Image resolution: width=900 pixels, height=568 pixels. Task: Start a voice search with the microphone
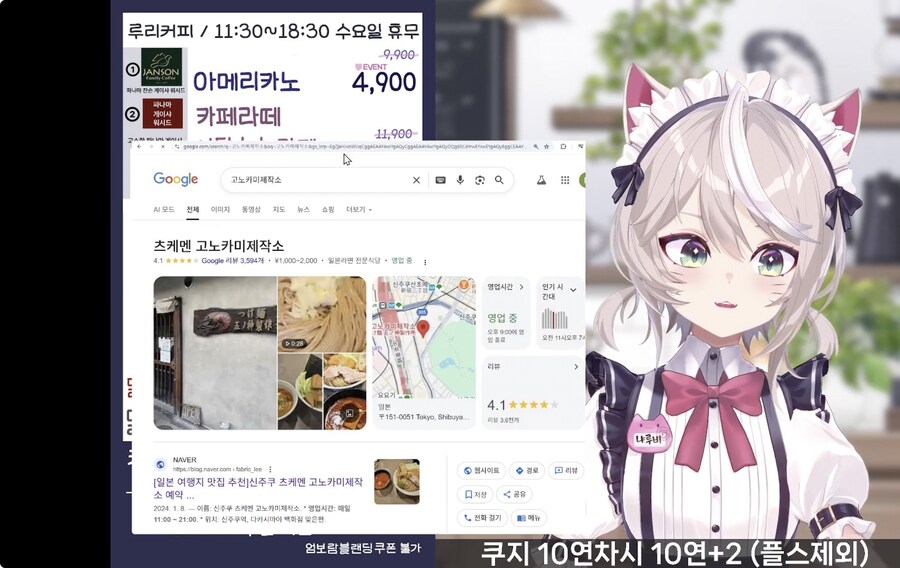click(x=460, y=180)
